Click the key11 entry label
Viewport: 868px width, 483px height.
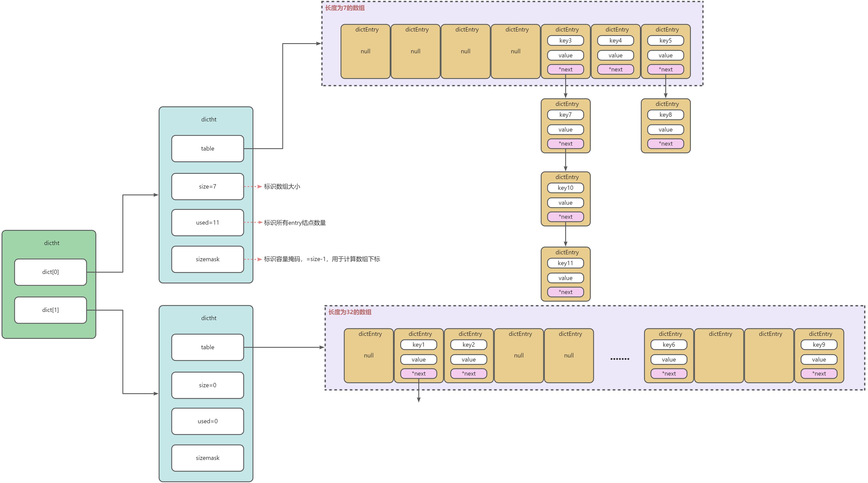565,263
